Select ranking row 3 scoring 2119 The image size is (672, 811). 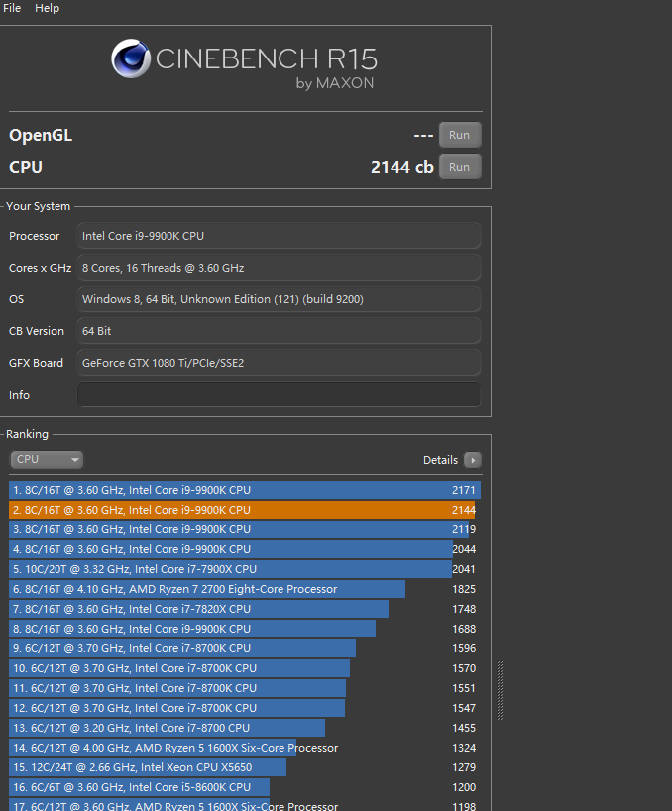[x=245, y=529]
